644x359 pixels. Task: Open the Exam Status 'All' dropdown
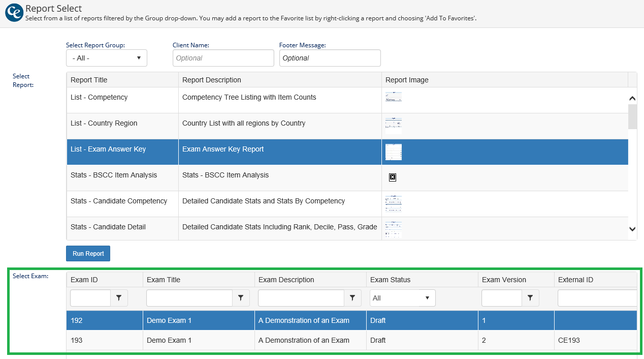tap(402, 298)
